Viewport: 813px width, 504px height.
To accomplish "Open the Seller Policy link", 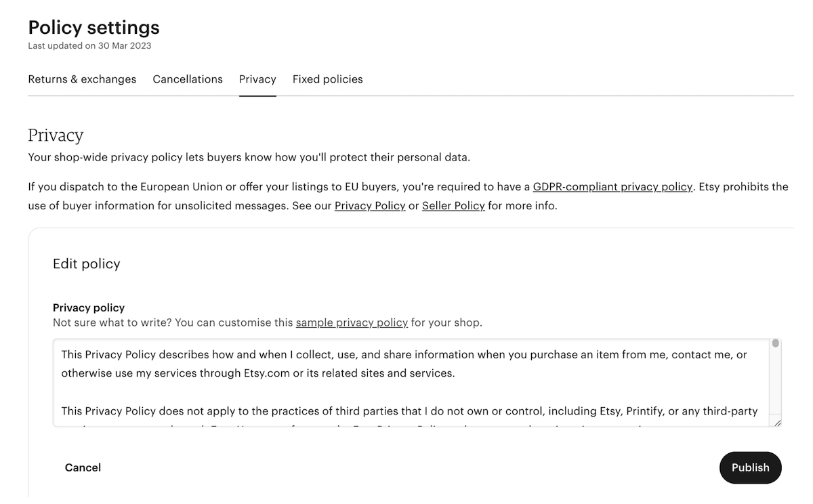I will (x=453, y=205).
